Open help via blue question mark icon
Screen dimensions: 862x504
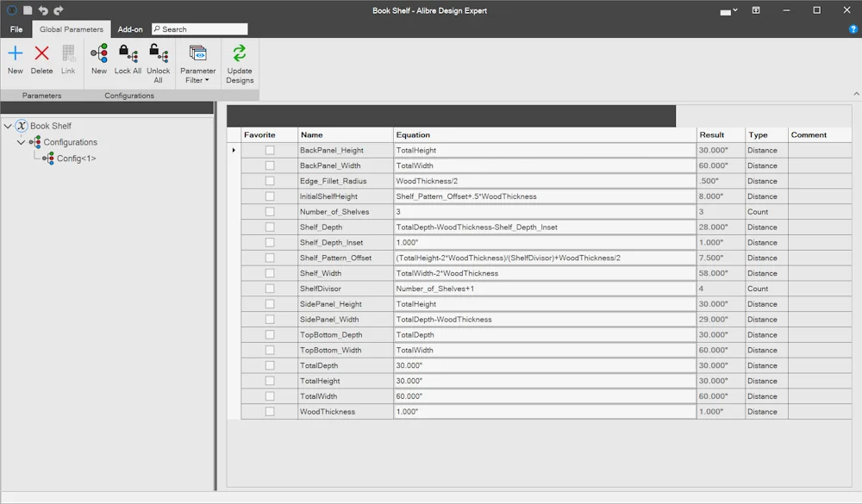853,29
